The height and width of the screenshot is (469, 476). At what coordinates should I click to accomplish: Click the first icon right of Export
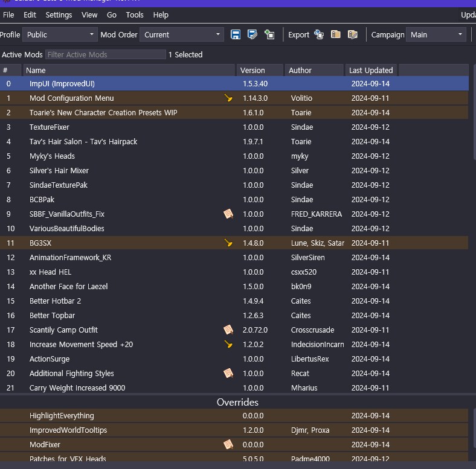tap(319, 35)
